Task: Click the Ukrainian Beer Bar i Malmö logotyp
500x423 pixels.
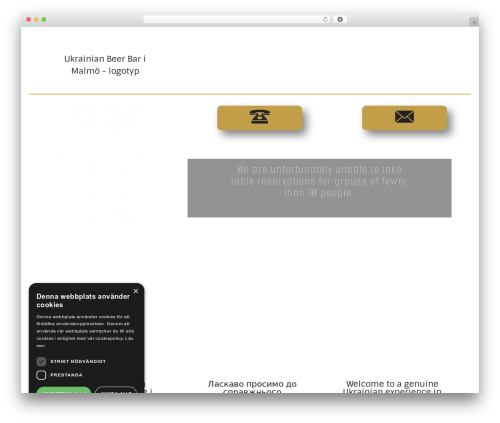Action: (105, 65)
